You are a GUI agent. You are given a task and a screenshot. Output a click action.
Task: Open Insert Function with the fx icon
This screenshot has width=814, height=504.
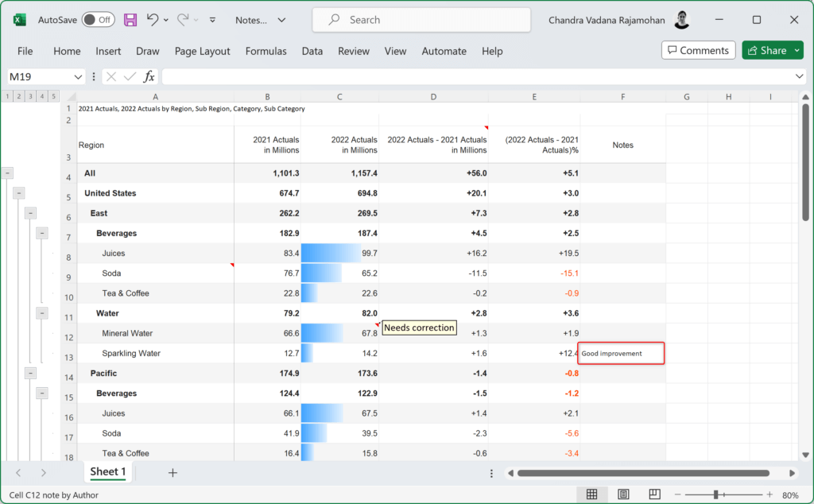tap(149, 76)
